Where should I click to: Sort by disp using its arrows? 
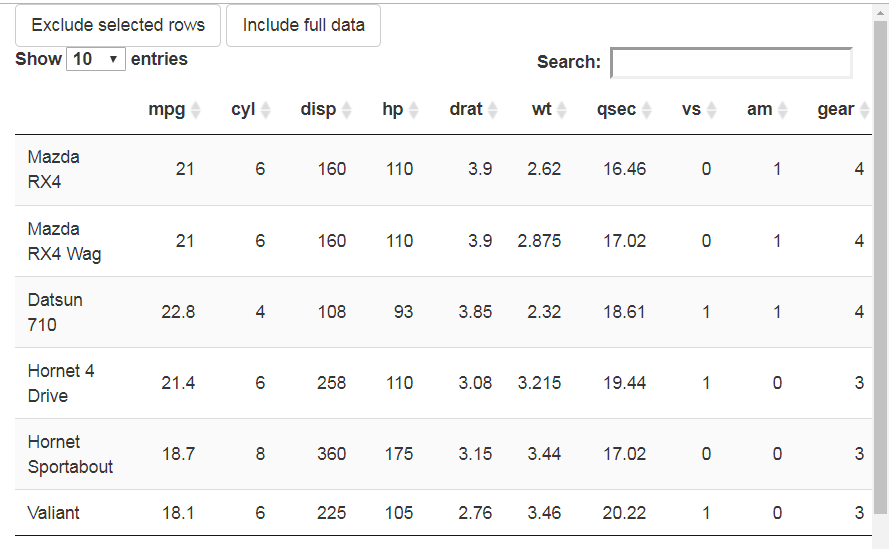point(347,110)
